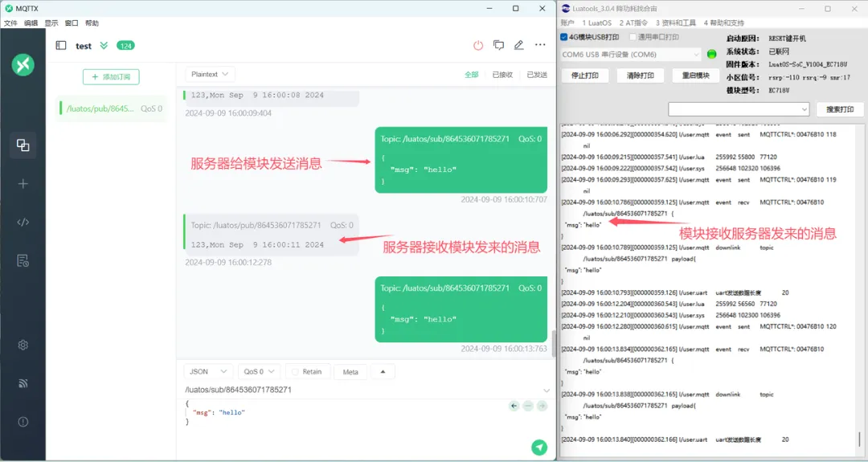Click 停止打印 in Luatools

pyautogui.click(x=585, y=76)
